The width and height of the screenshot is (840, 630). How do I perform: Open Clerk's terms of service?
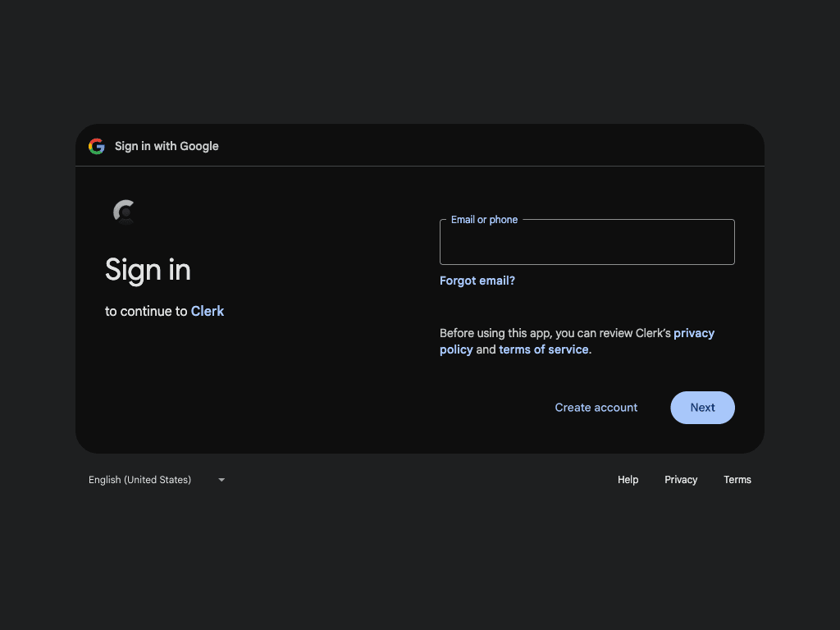(x=543, y=349)
